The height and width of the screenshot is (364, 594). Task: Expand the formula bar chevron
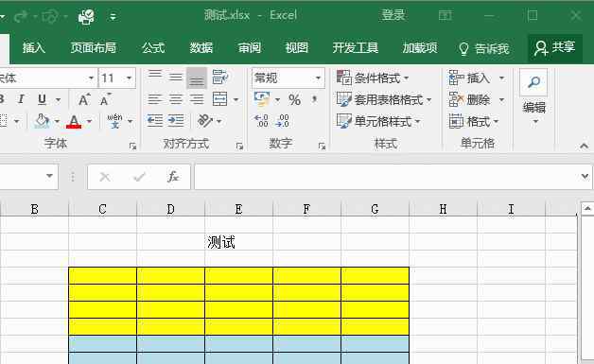[x=585, y=176]
